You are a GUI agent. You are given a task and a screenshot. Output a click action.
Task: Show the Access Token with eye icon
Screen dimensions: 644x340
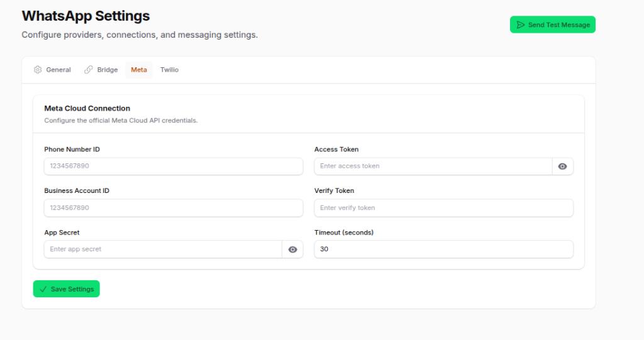(563, 167)
